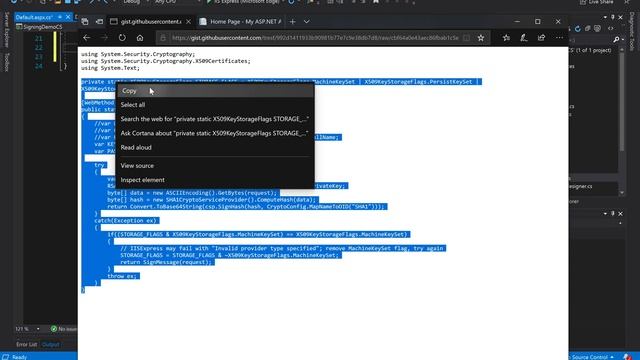The height and width of the screenshot is (360, 640).
Task: Open a new Edge tab
Action: click(293, 22)
